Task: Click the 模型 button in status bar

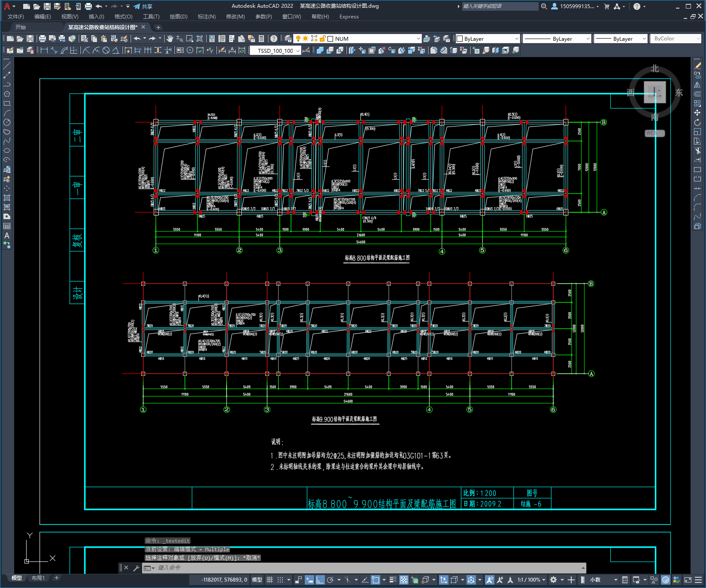Action: [x=257, y=580]
